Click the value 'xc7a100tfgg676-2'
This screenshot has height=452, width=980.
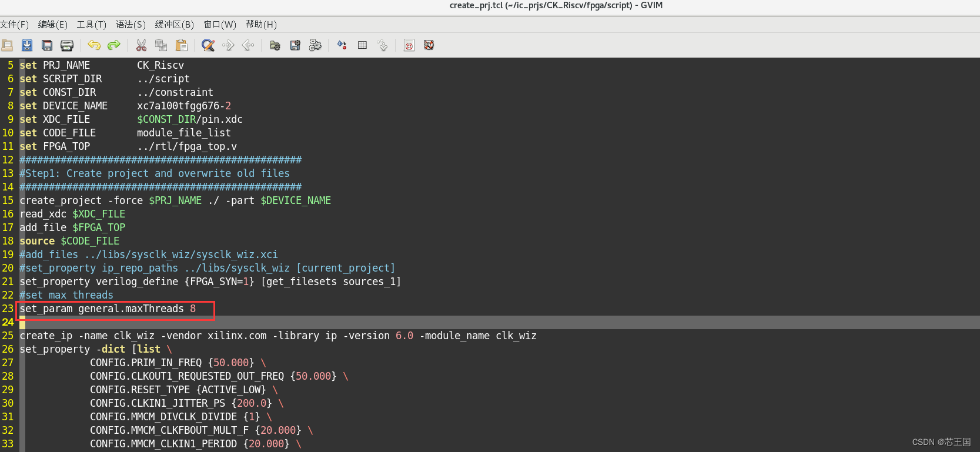coord(184,106)
